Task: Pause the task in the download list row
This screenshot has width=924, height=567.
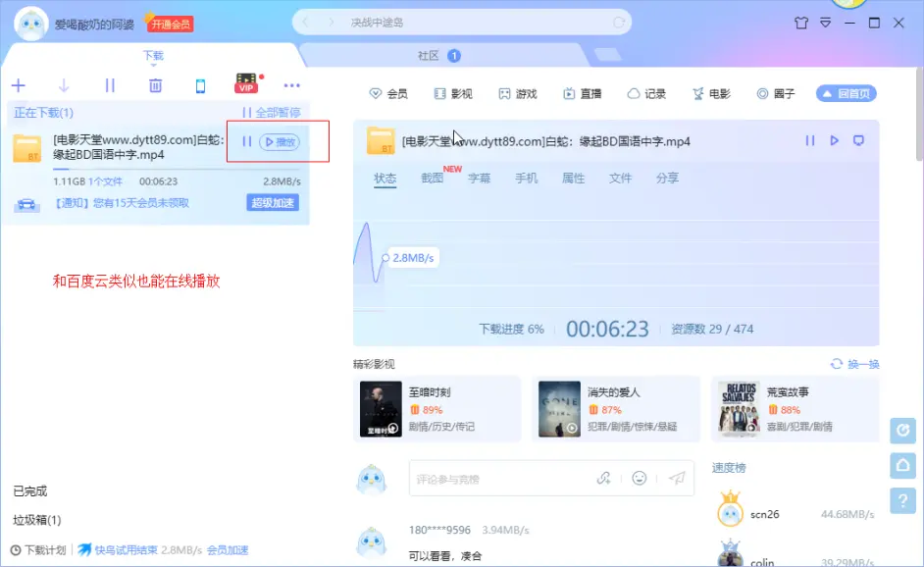Action: click(x=247, y=141)
